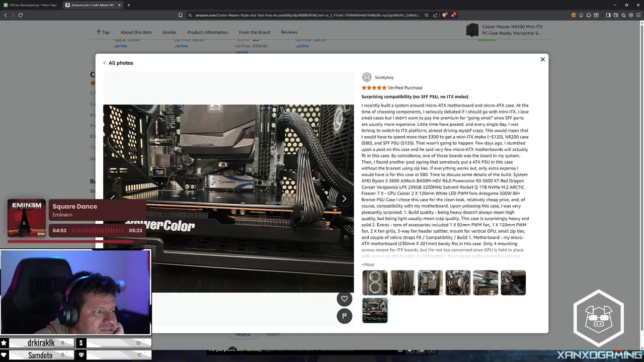The width and height of the screenshot is (644, 362).
Task: Select the third review thumbnail
Action: click(x=430, y=283)
